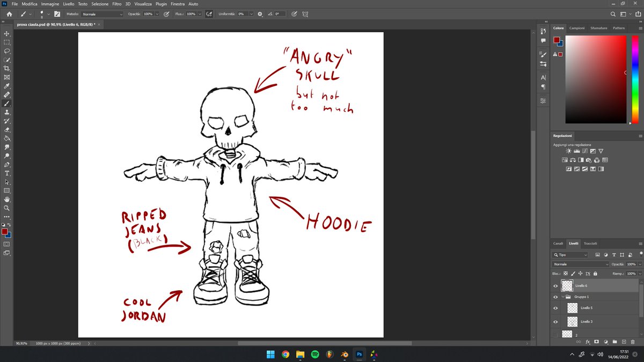The height and width of the screenshot is (362, 644).
Task: Click the brush angle input field
Action: 280,14
